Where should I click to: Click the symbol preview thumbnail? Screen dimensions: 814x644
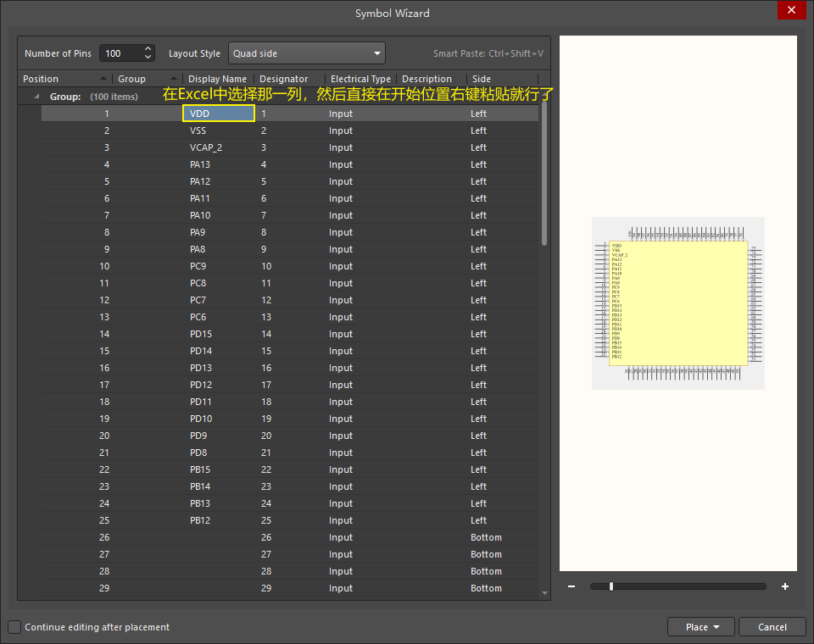[x=677, y=303]
